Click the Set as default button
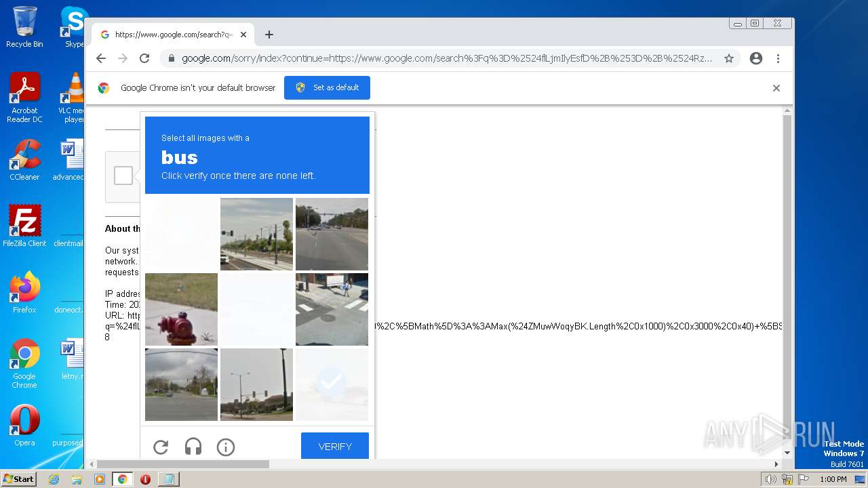The image size is (868, 488). coord(327,87)
